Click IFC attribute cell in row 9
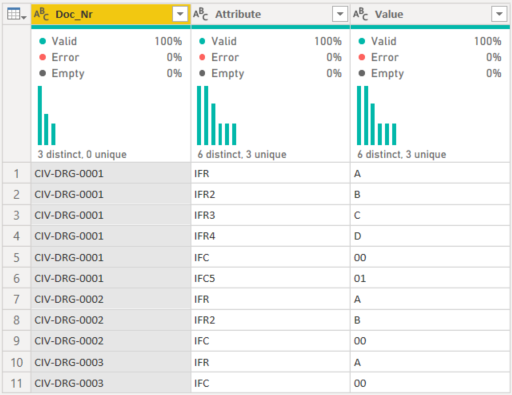Screen dimensions: 512x395 tap(270, 341)
